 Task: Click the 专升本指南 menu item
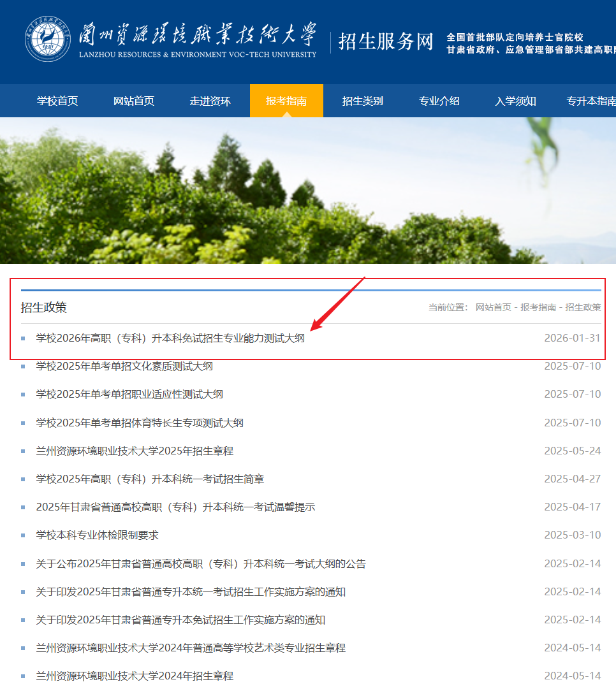pos(590,101)
